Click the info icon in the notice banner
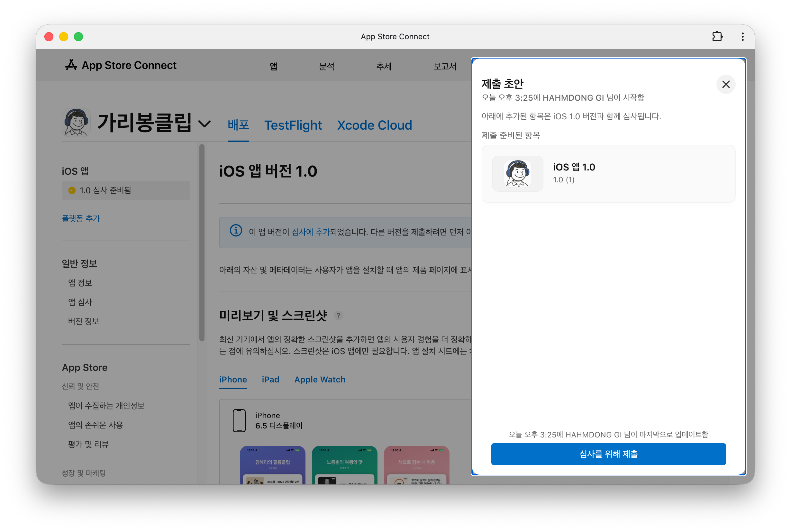Viewport: 791px width, 532px height. point(236,231)
